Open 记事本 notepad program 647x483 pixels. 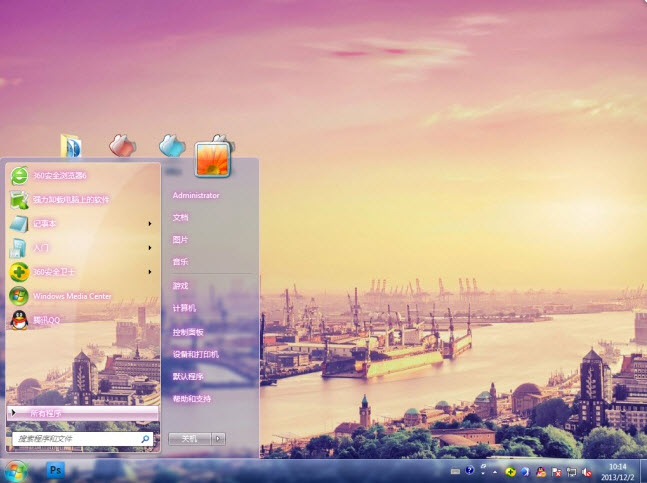point(77,224)
